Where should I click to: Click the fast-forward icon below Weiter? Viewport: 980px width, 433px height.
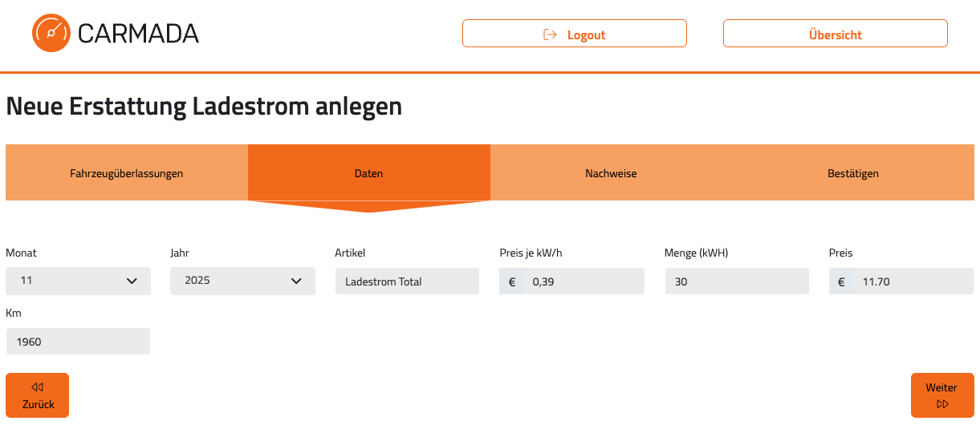coord(942,404)
